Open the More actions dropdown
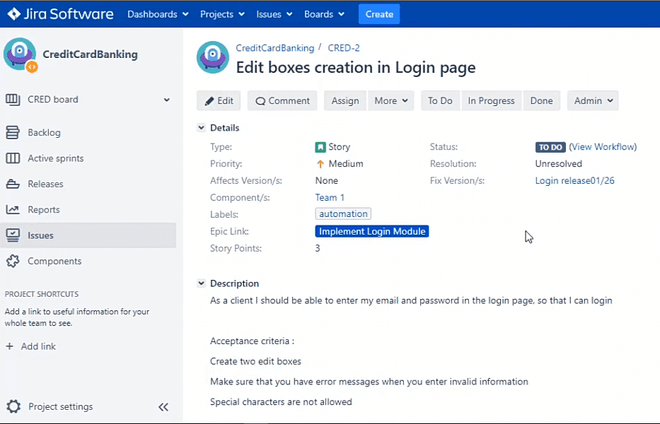 [391, 101]
